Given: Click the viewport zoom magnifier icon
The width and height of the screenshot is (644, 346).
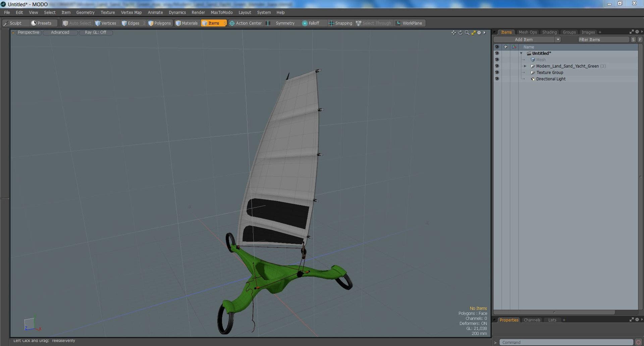Looking at the screenshot, I should pyautogui.click(x=467, y=33).
